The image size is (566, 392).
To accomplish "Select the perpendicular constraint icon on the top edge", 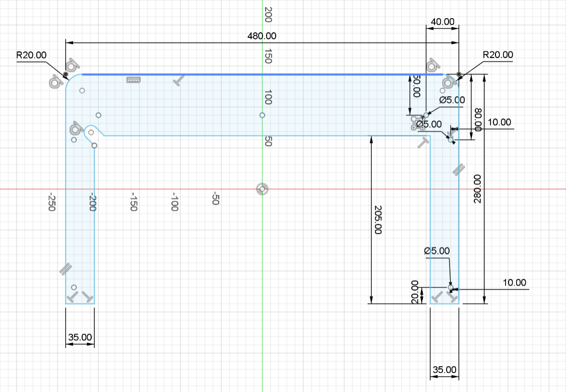I will pyautogui.click(x=178, y=80).
